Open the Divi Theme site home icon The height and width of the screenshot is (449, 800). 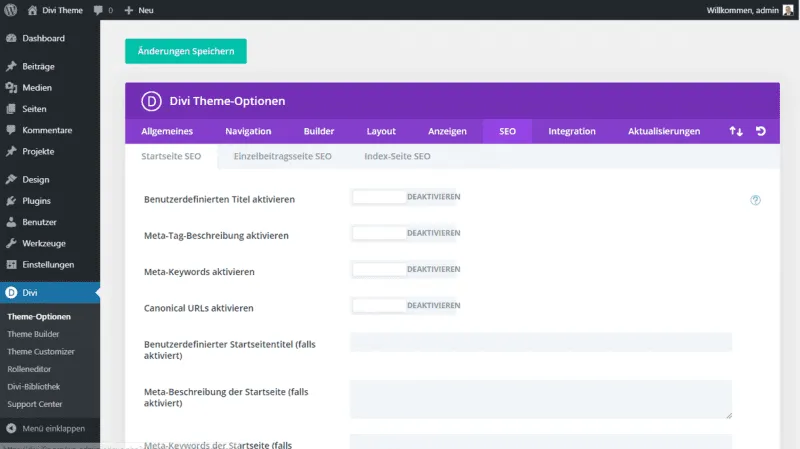tap(32, 10)
